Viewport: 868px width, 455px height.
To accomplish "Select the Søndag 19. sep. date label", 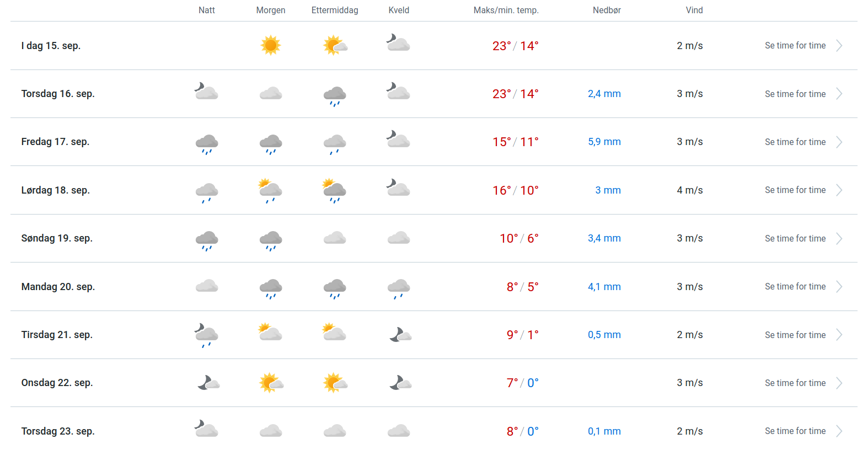I will pos(57,238).
